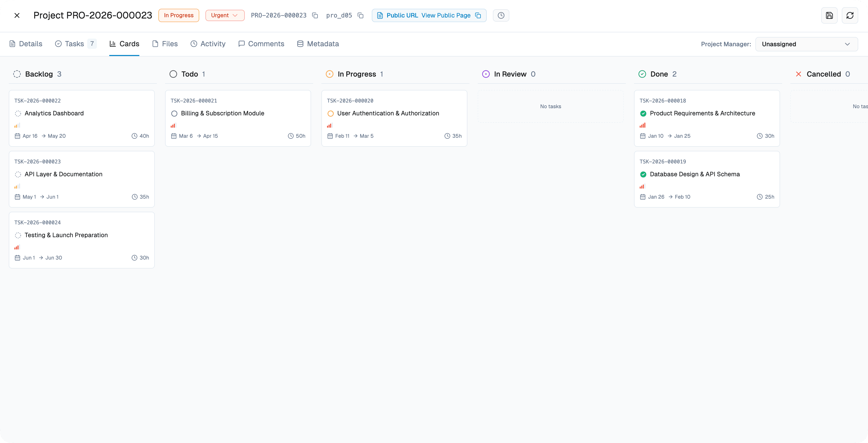This screenshot has width=868, height=443.
Task: Open the Urgent priority dropdown
Action: (x=224, y=15)
